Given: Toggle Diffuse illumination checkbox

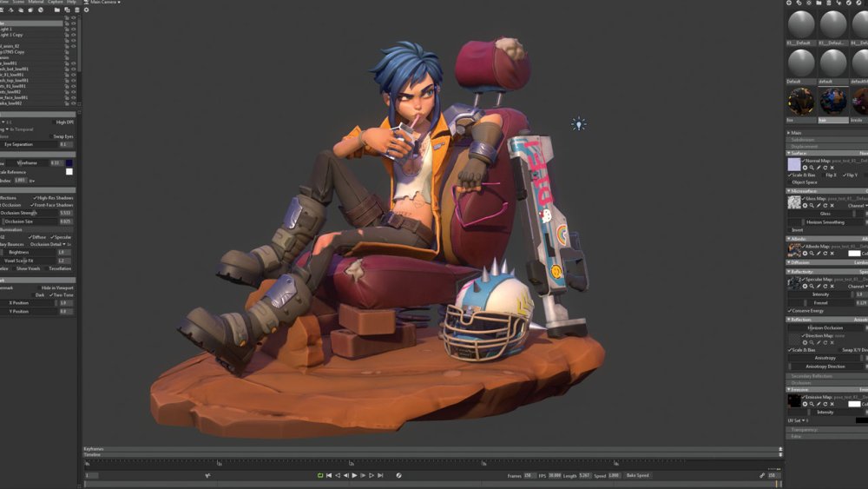Looking at the screenshot, I should point(30,237).
